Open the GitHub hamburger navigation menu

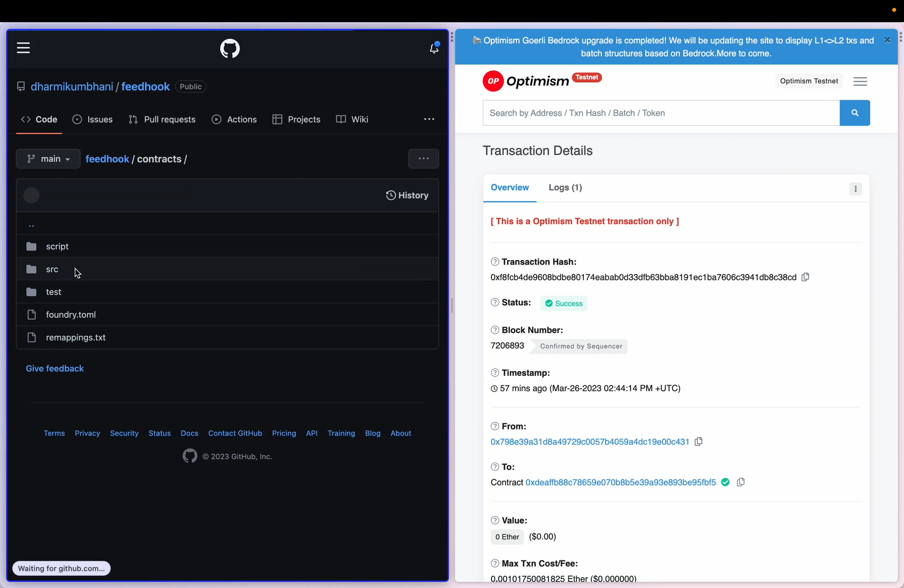(x=23, y=48)
